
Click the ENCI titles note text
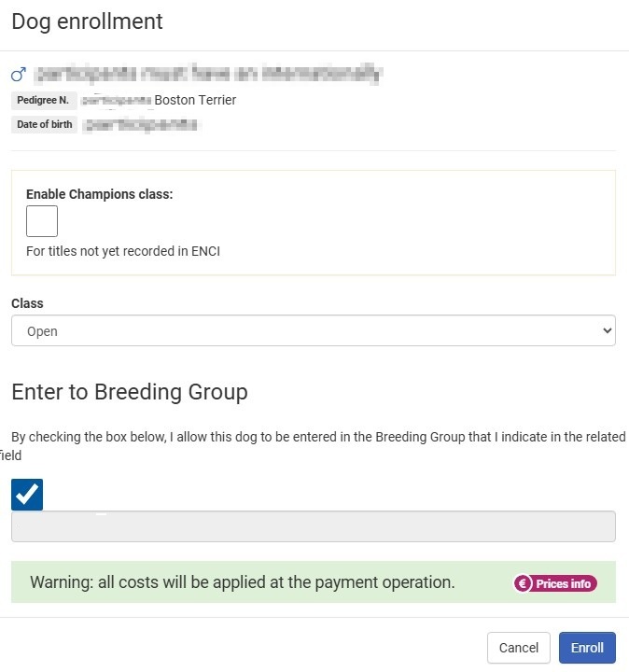point(123,250)
